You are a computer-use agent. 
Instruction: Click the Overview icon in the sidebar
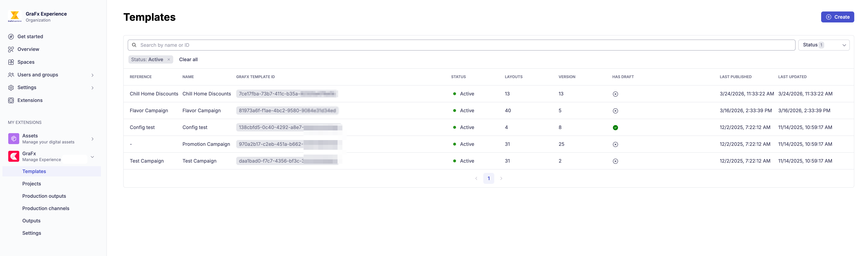[11, 49]
